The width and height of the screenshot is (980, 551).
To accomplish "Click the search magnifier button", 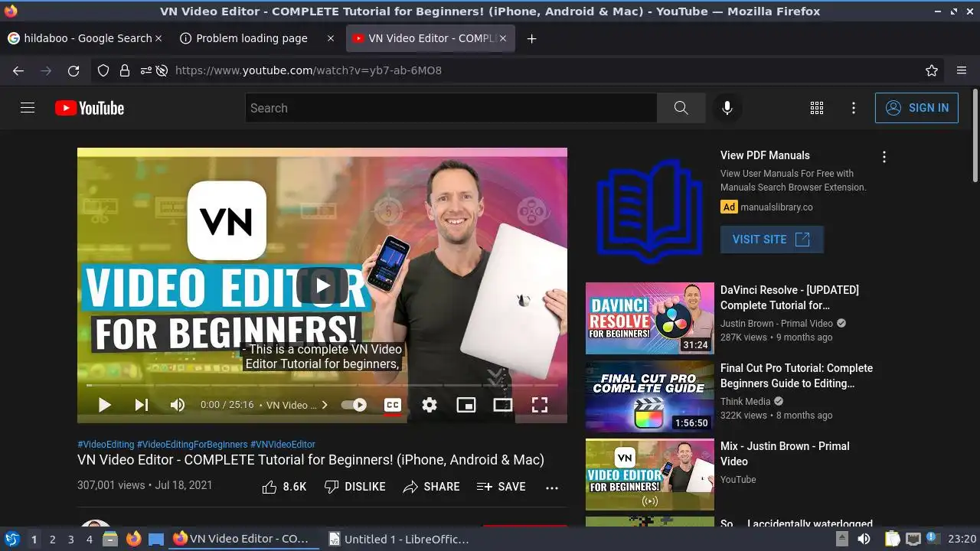I will coord(681,108).
